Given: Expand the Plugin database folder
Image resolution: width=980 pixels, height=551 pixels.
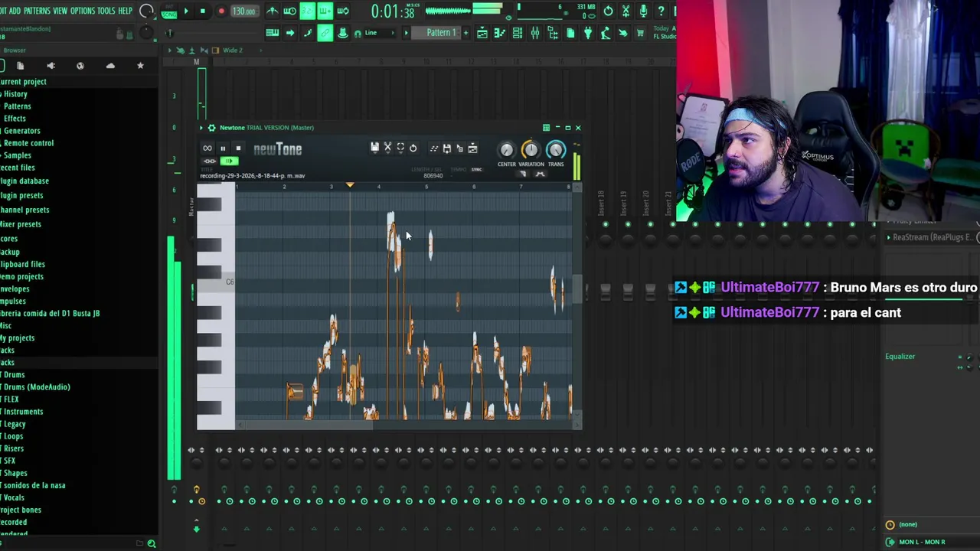Looking at the screenshot, I should pos(24,181).
